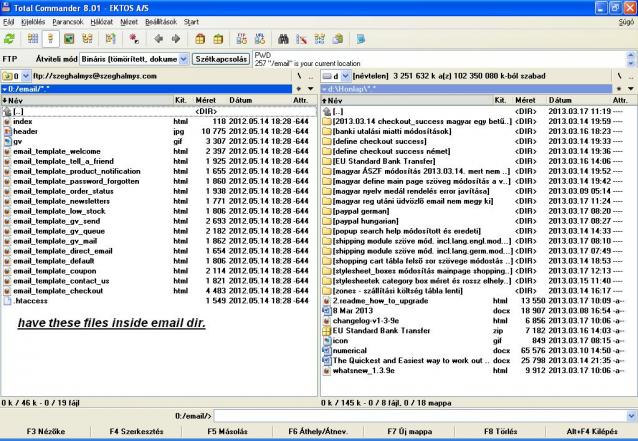Select the .htaccess file row
This screenshot has height=441, width=638.
tap(159, 301)
